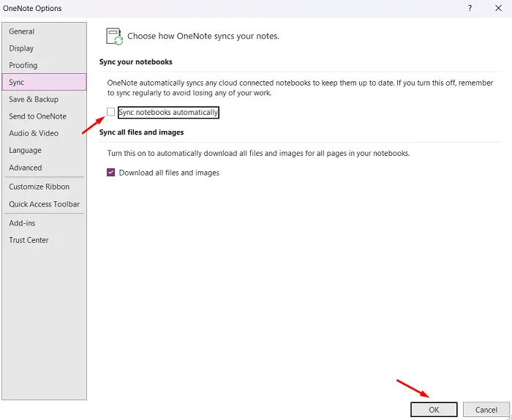Go to Customize Ribbon settings
This screenshot has width=512, height=420.
(44, 187)
